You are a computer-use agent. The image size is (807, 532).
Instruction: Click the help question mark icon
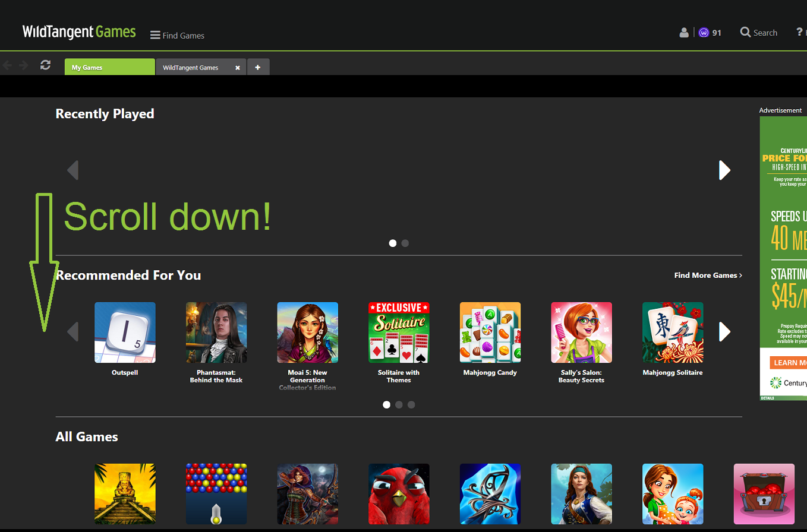click(x=800, y=32)
